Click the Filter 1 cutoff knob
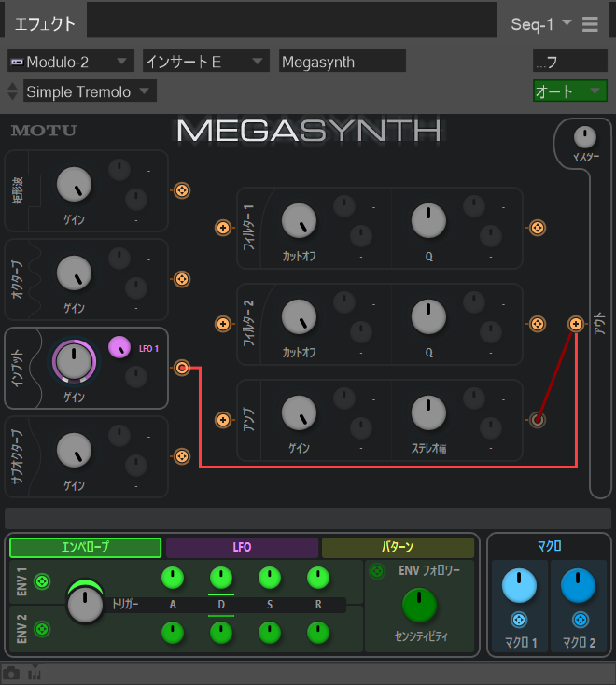 click(299, 220)
